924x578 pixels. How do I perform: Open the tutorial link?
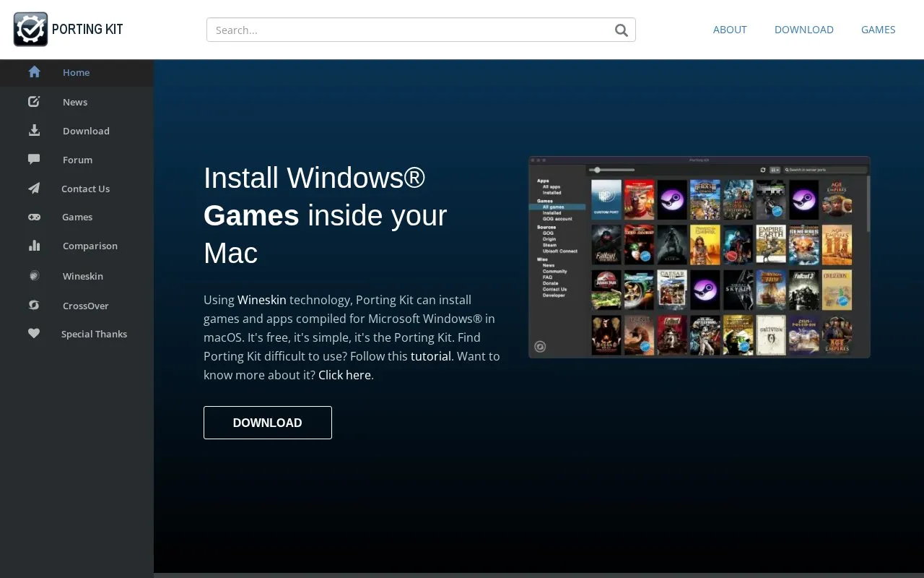point(431,356)
